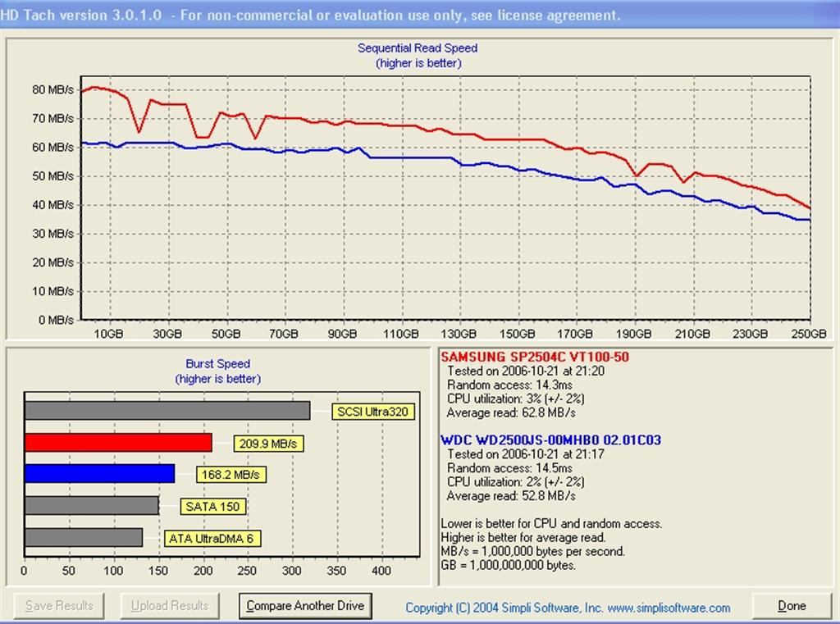Click Average read: 52.8 MB/s

pyautogui.click(x=511, y=496)
